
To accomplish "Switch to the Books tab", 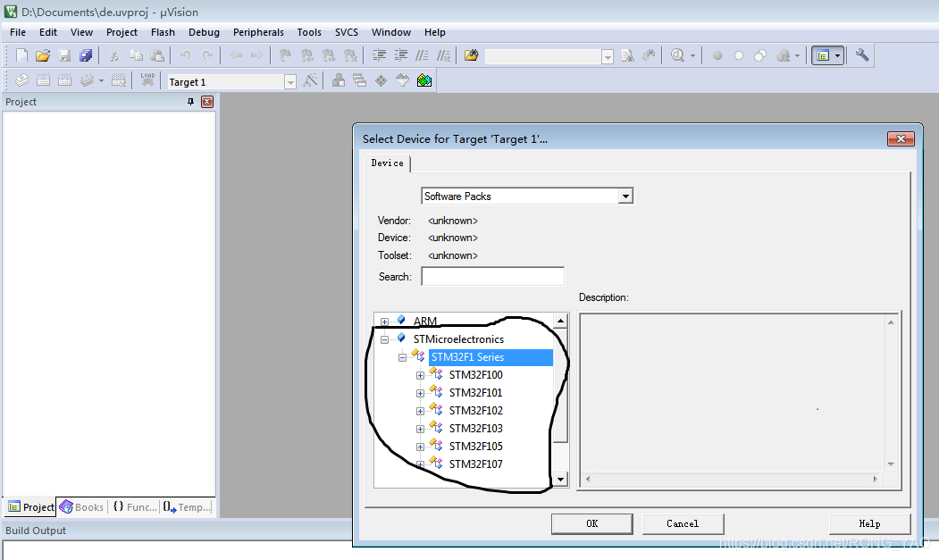I will (x=81, y=507).
